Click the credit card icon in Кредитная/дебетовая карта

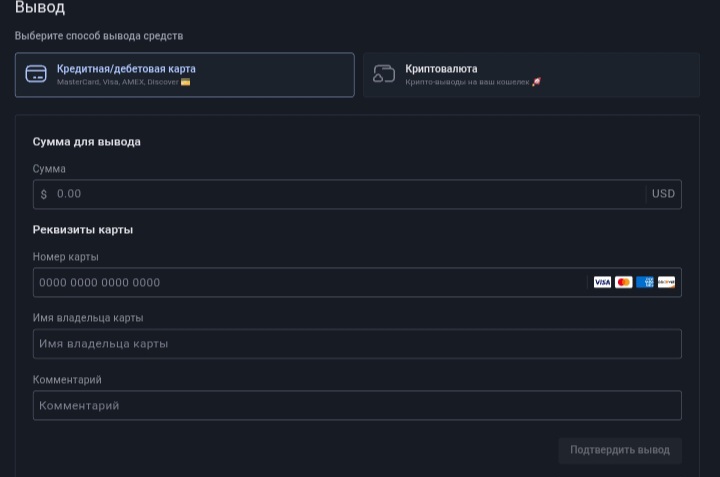[36, 75]
